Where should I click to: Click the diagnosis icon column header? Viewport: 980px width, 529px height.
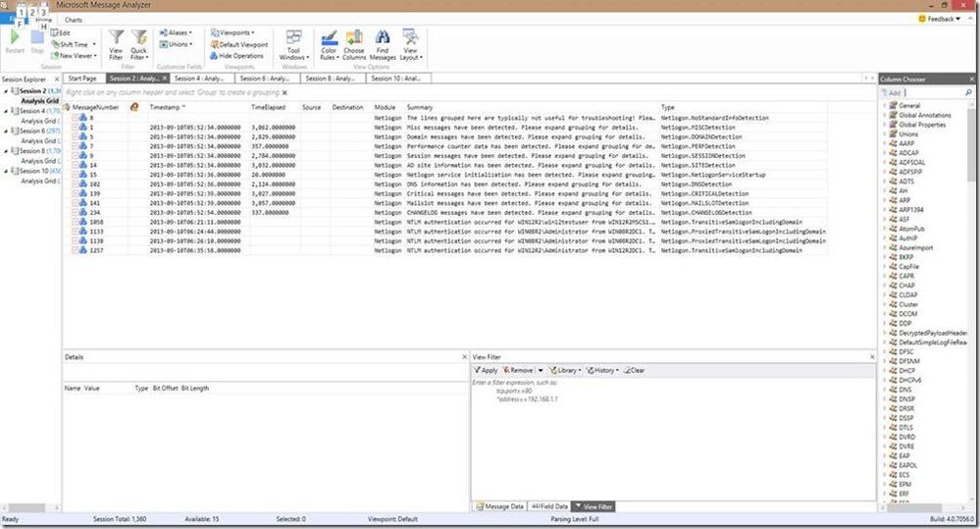click(134, 107)
